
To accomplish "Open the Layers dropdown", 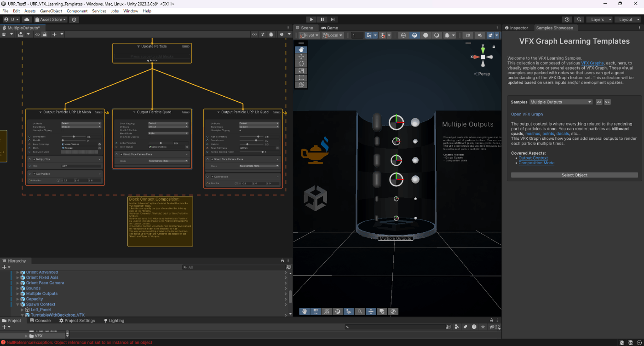I will 600,20.
